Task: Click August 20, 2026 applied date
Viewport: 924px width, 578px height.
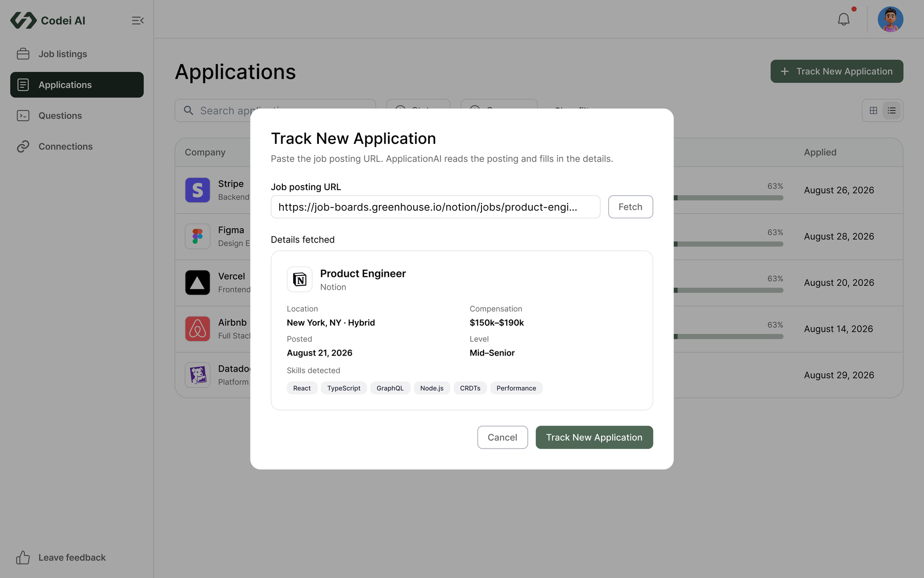Action: [839, 283]
